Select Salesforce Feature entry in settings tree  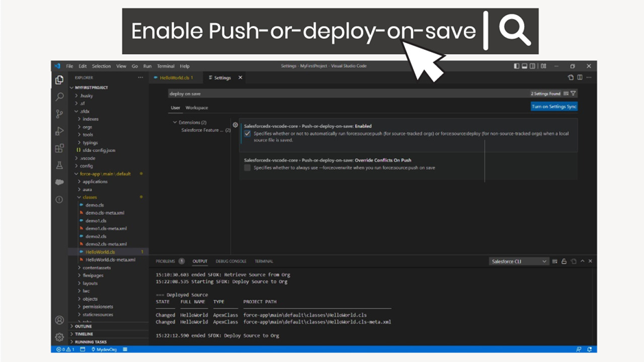pyautogui.click(x=206, y=130)
